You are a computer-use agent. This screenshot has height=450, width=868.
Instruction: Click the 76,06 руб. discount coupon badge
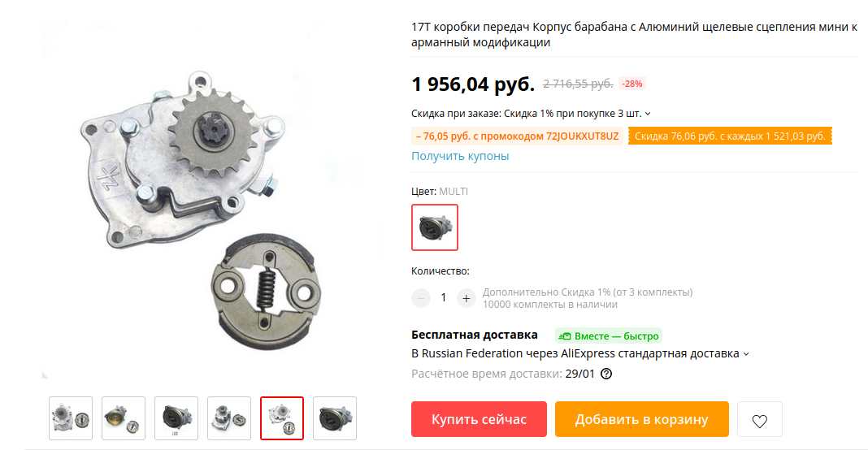pyautogui.click(x=730, y=136)
